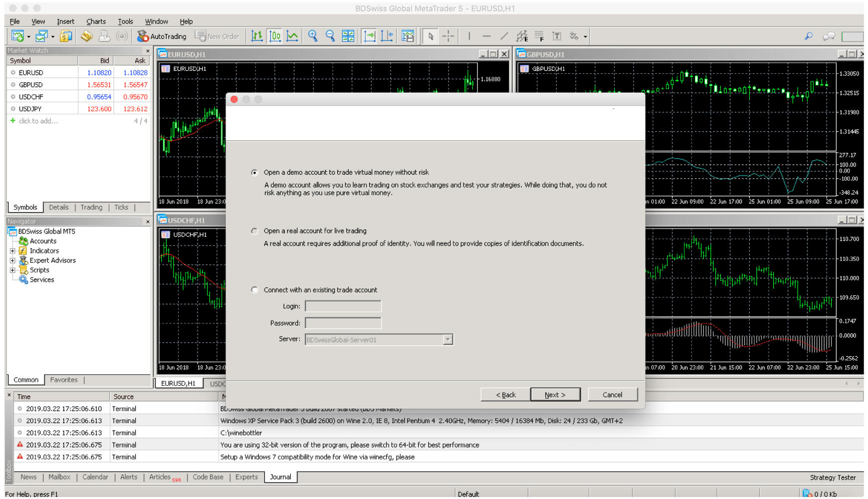Select the crosshair tool
Image resolution: width=868 pixels, height=499 pixels.
448,36
